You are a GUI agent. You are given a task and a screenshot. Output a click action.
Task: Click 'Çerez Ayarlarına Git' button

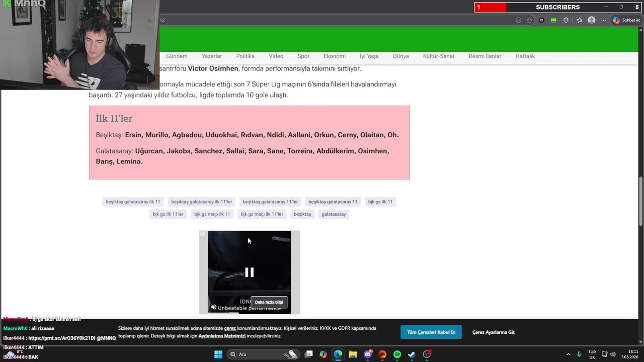click(x=494, y=332)
